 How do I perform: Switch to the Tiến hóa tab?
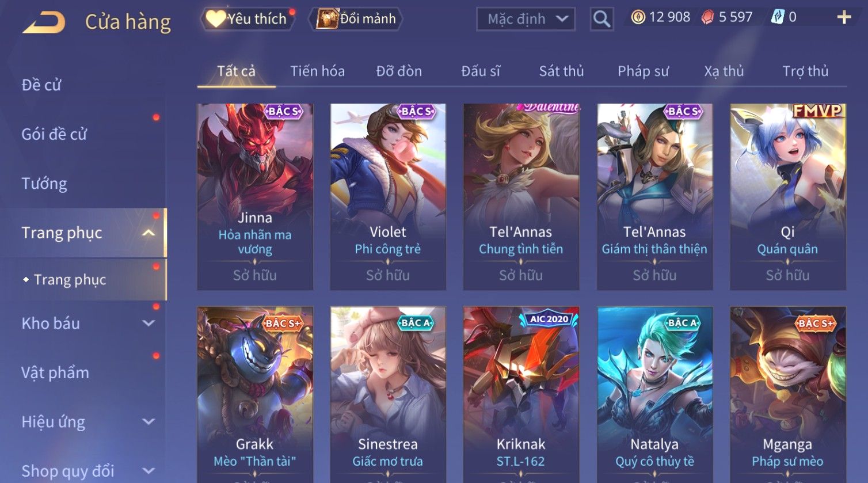(317, 71)
